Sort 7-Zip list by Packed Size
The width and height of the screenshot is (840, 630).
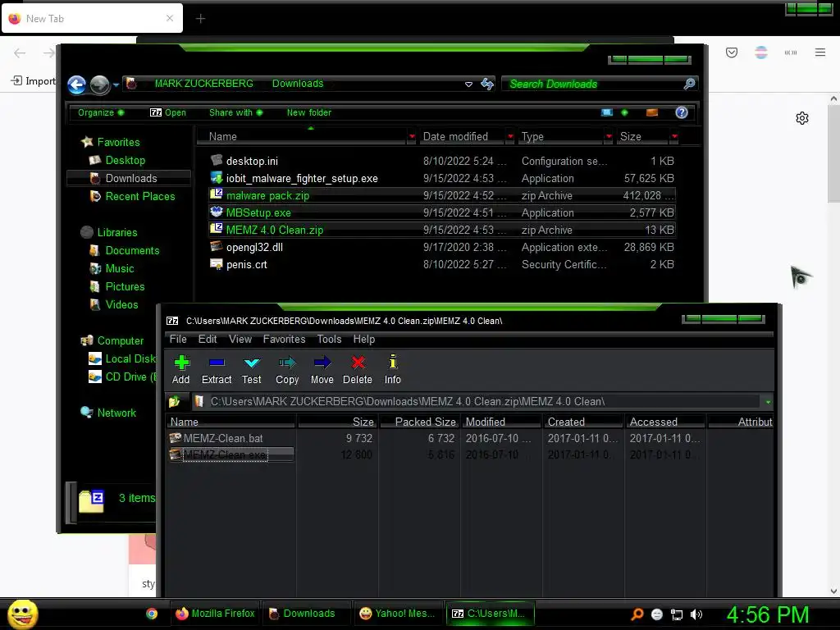[419, 422]
